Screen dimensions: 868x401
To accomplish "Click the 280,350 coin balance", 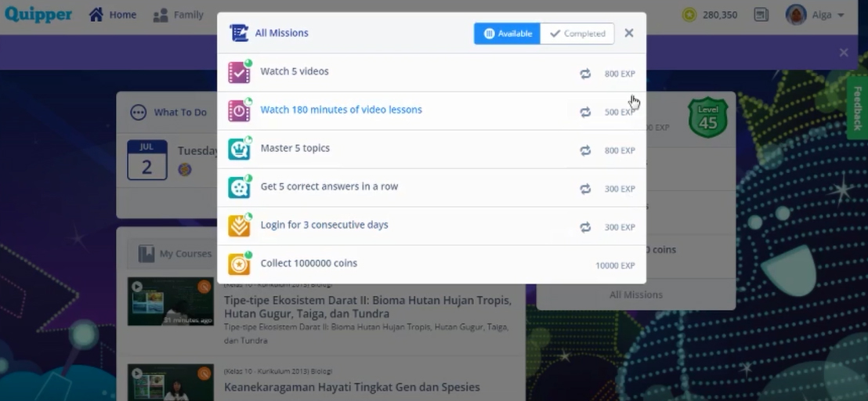I will (720, 15).
